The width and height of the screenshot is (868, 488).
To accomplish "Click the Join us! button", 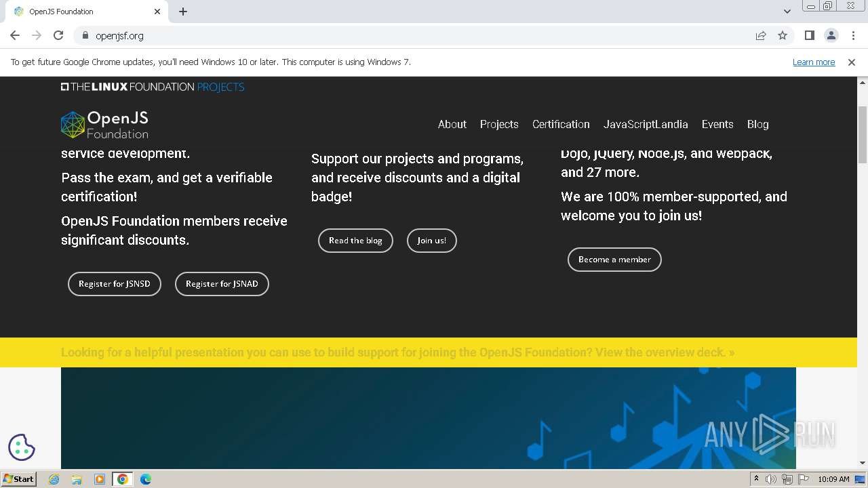I will (x=432, y=241).
